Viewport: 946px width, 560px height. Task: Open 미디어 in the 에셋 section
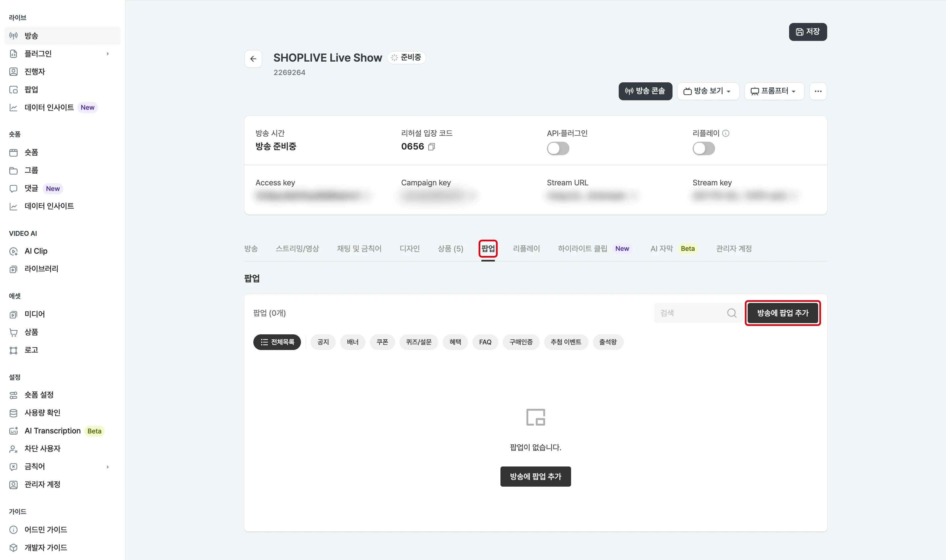click(62, 314)
